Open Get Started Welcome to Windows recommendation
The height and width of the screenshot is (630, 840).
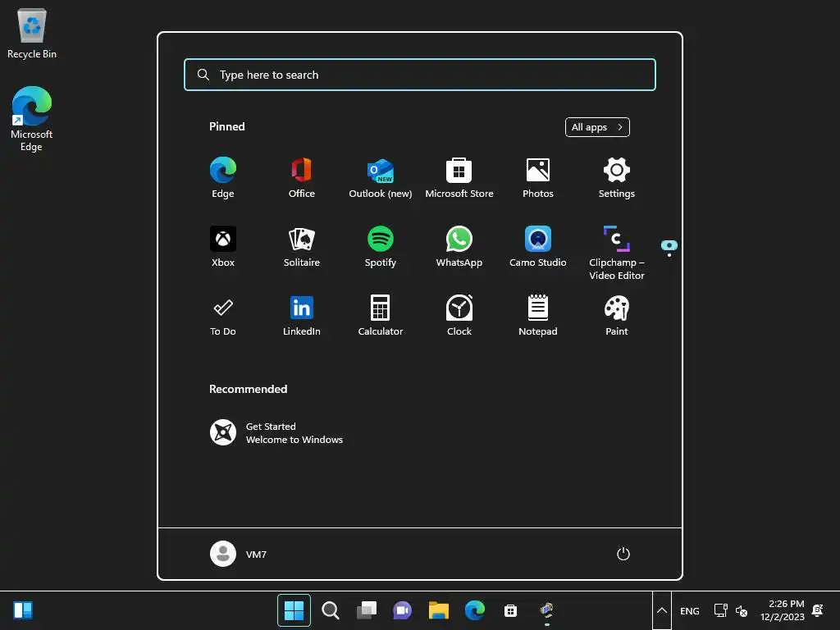(276, 433)
